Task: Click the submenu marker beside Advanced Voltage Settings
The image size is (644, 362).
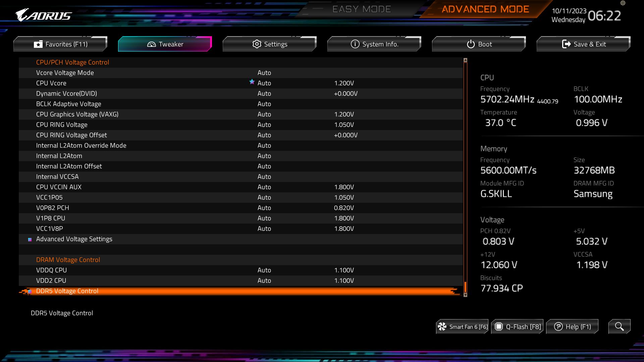Action: (x=30, y=239)
